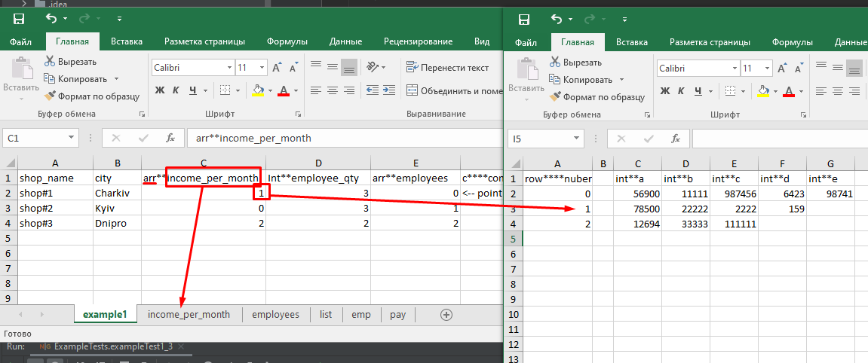868x363 pixels.
Task: Switch to employees sheet tab
Action: [276, 314]
